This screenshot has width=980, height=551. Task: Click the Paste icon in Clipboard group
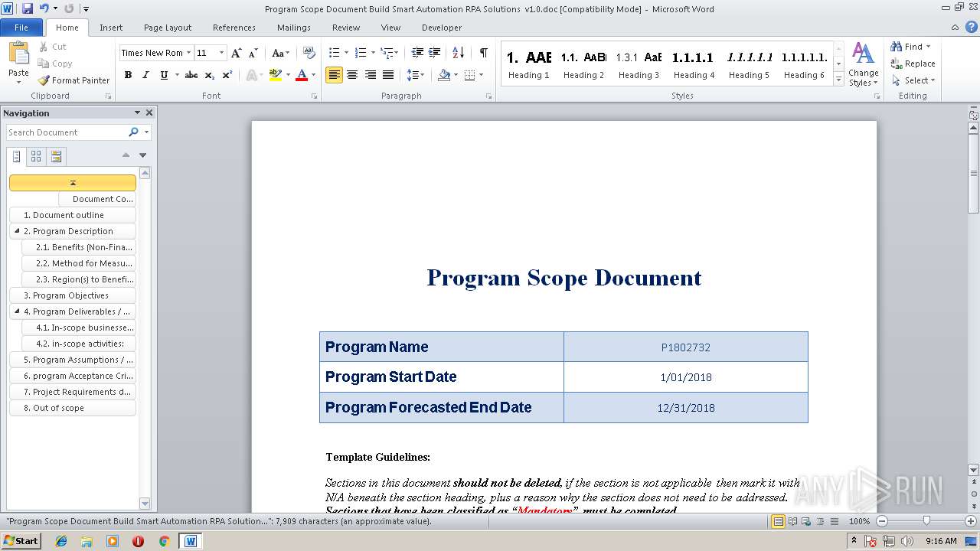pos(18,54)
